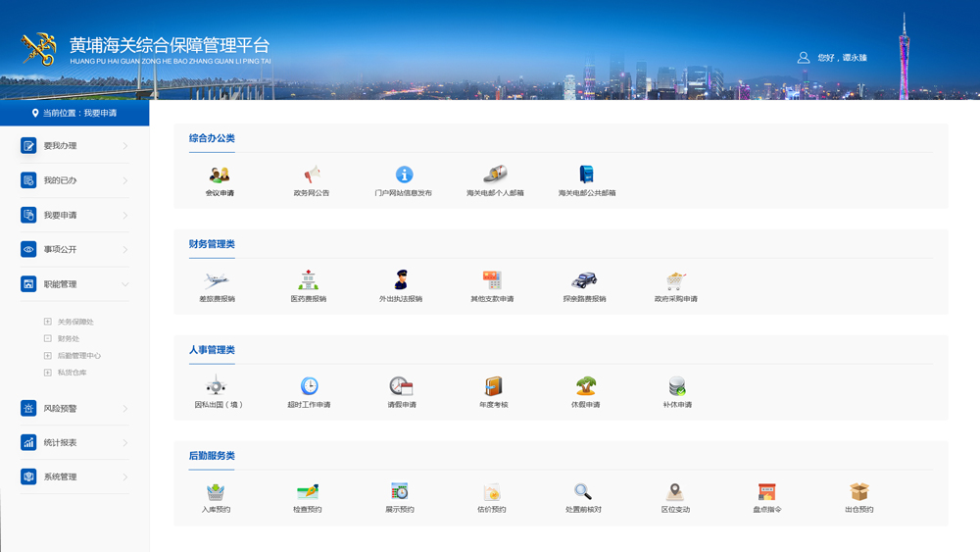Open 超时工作申请 clock icon
980x552 pixels.
(309, 386)
